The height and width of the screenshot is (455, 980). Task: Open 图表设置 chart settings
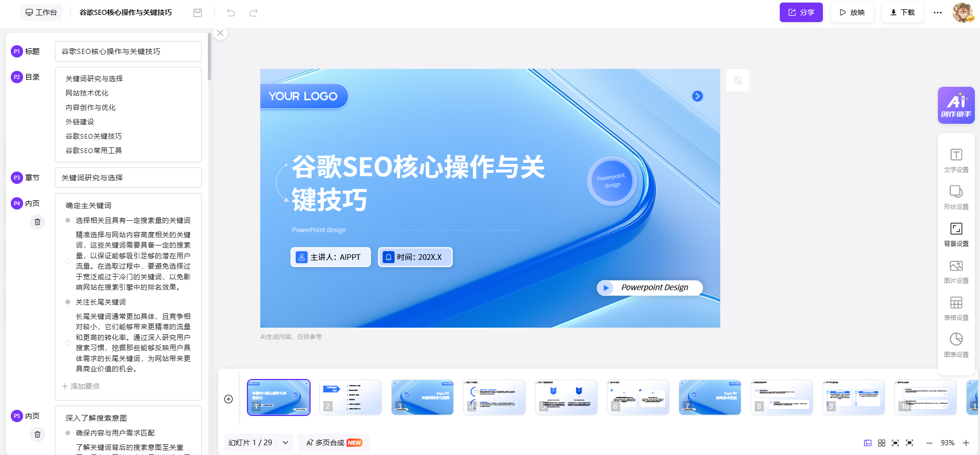(x=956, y=346)
